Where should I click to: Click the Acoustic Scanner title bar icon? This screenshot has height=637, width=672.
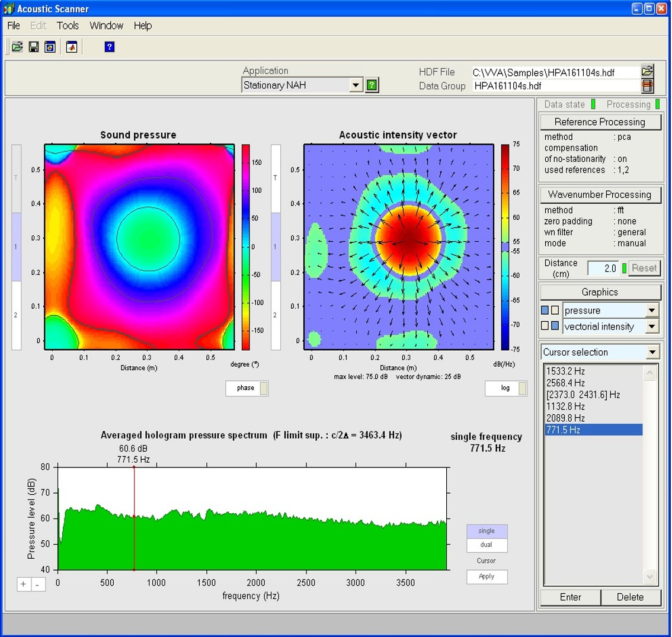8,8
